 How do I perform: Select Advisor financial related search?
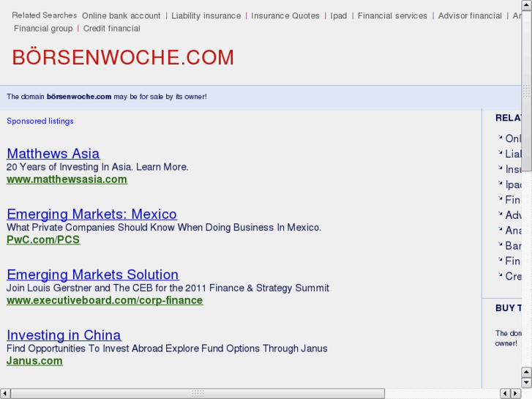(x=470, y=16)
